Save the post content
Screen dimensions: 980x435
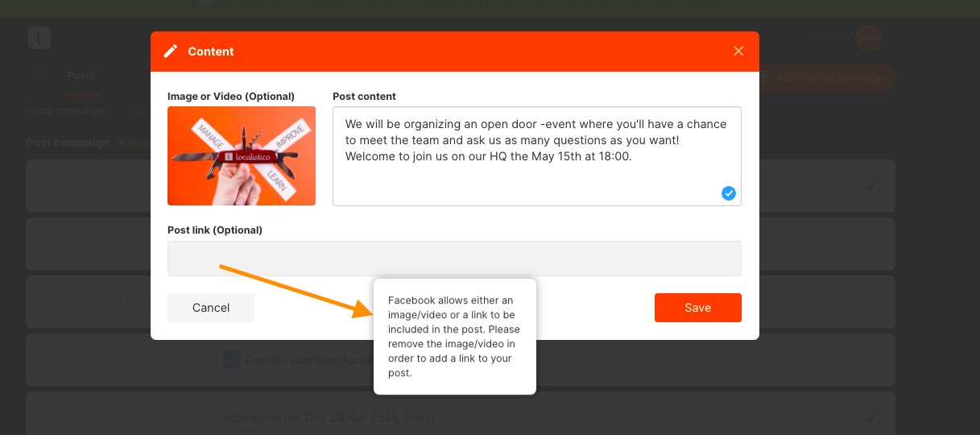point(698,308)
